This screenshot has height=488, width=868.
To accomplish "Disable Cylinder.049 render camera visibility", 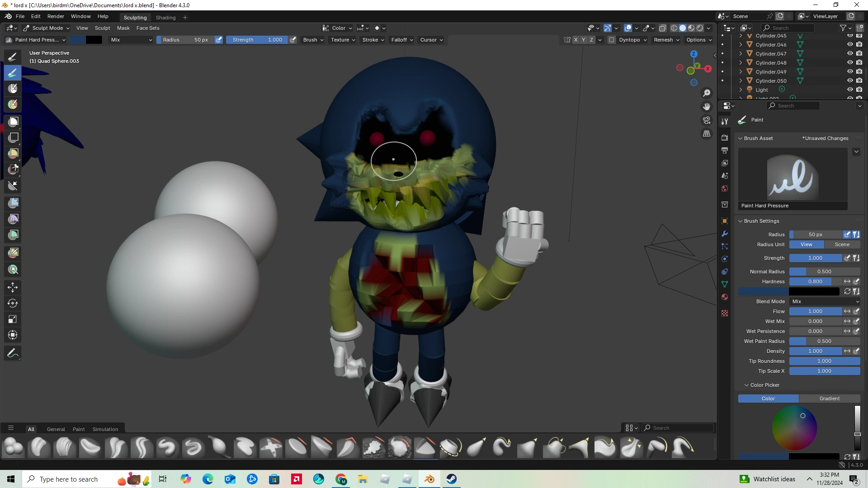I will pyautogui.click(x=859, y=71).
